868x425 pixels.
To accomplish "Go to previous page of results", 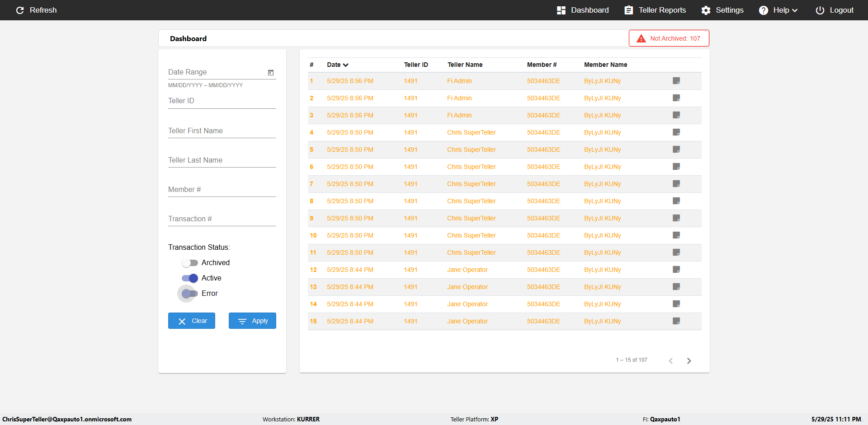I will pos(671,361).
